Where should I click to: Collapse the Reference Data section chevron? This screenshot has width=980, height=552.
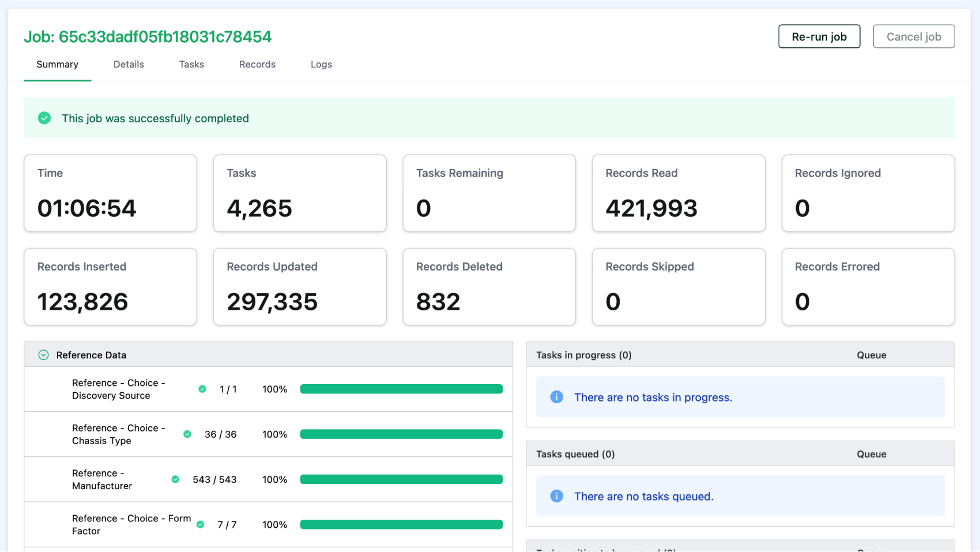coord(43,355)
